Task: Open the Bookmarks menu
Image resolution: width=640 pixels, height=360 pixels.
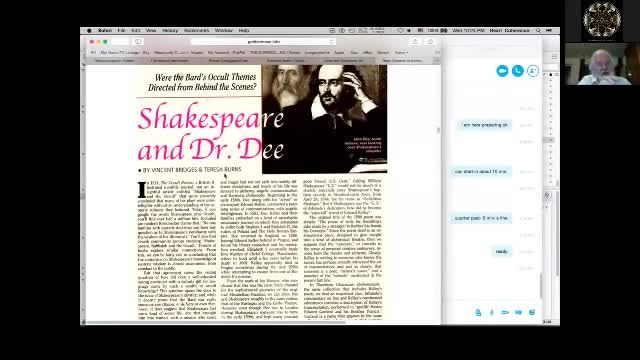Action: point(196,31)
